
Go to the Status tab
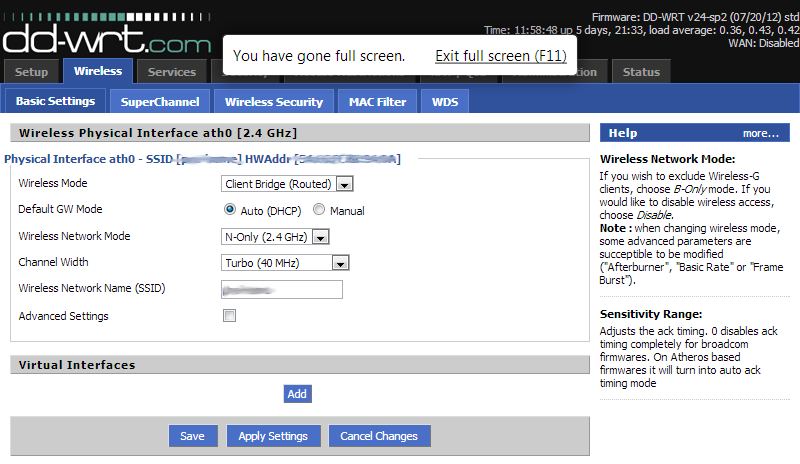point(641,72)
